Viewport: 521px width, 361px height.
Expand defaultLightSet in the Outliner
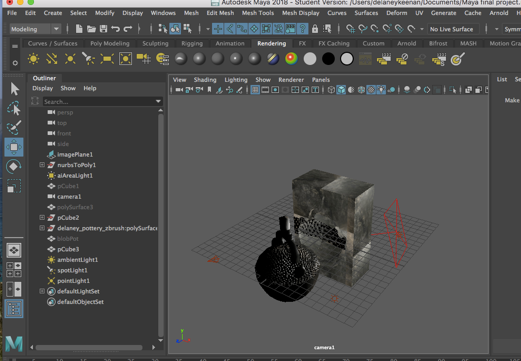coord(42,291)
